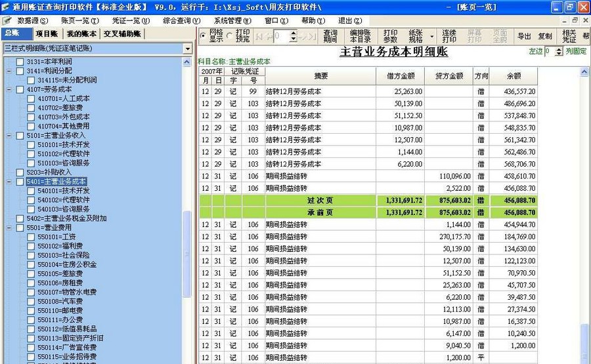Image resolution: width=591 pixels, height=364 pixels.
Task: Select the 540101=技术开发 tree item
Action: tap(64, 191)
